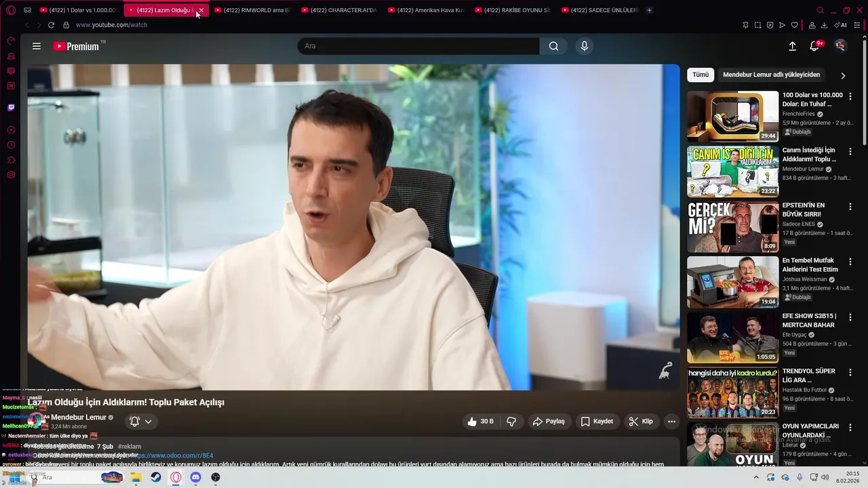Start voice search with microphone icon

tap(584, 46)
